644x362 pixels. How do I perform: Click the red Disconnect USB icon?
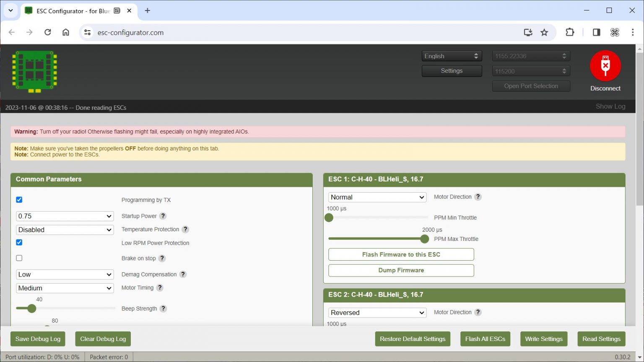tap(605, 66)
